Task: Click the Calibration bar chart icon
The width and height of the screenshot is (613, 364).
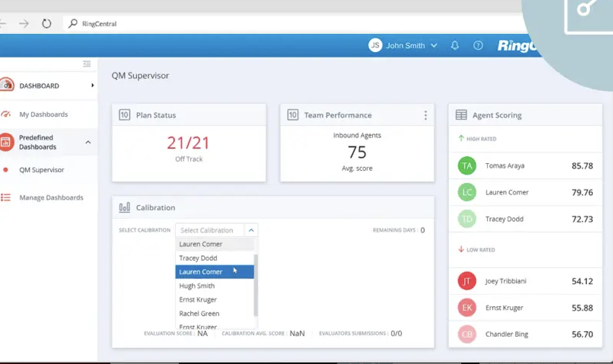Action: click(124, 207)
